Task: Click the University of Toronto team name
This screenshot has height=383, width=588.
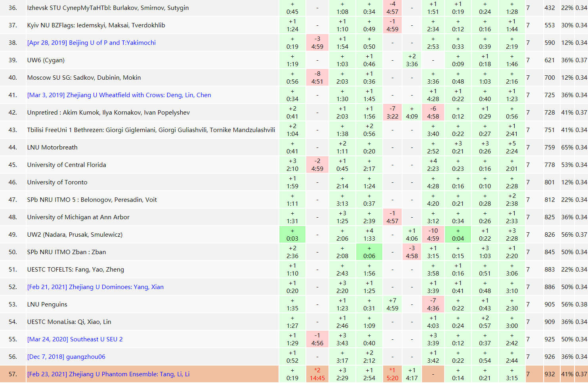Action: tap(57, 182)
